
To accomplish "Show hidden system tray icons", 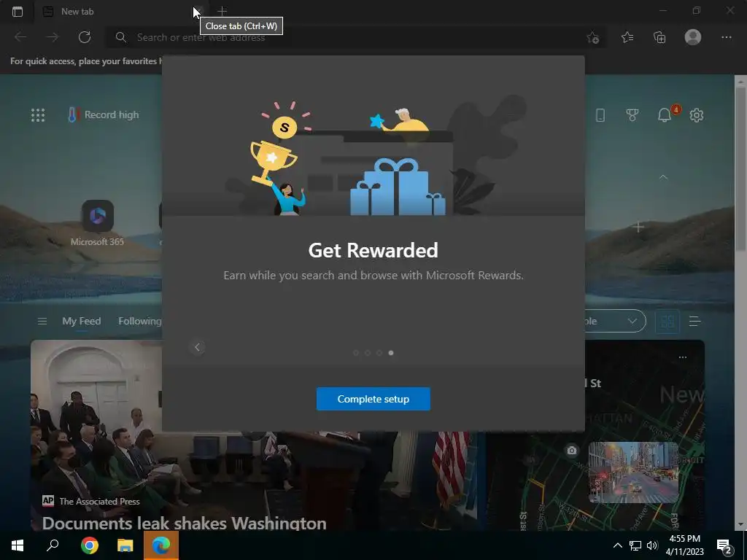I will (617, 545).
